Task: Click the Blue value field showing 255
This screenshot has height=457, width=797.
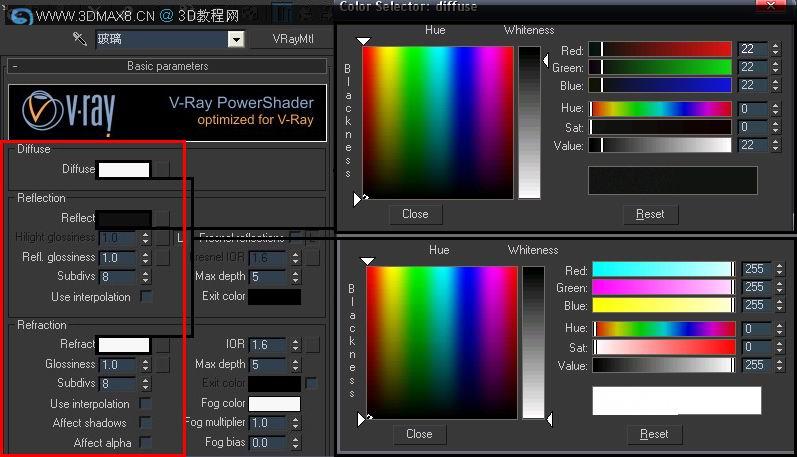Action: (756, 305)
